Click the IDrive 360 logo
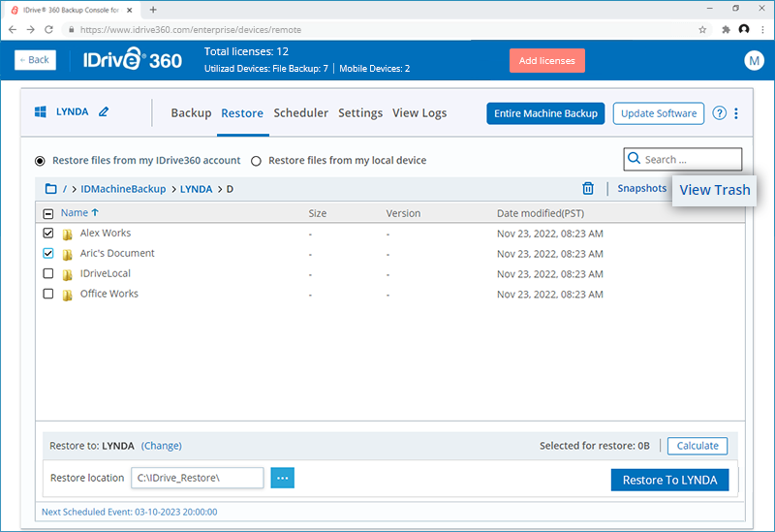 [x=133, y=59]
